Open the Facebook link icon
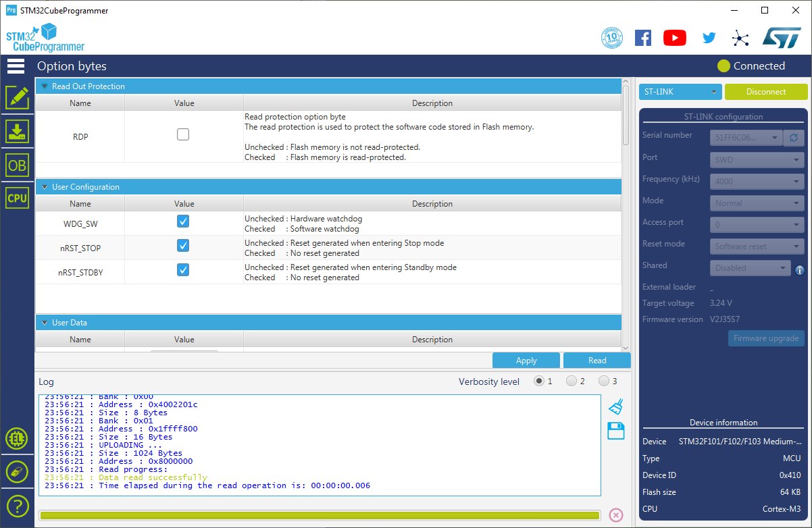 coord(643,38)
